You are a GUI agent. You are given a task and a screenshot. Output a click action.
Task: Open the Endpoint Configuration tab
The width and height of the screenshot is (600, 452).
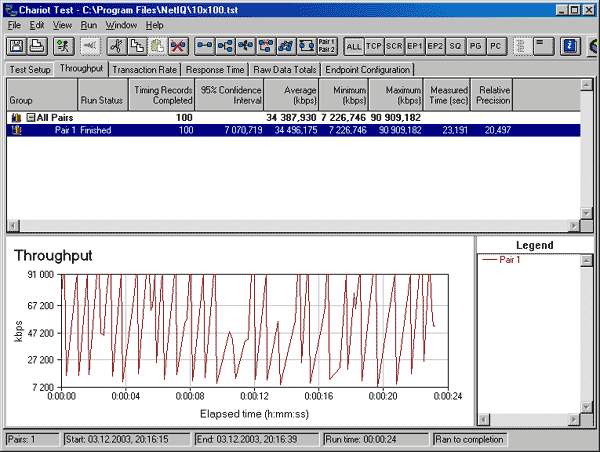367,70
